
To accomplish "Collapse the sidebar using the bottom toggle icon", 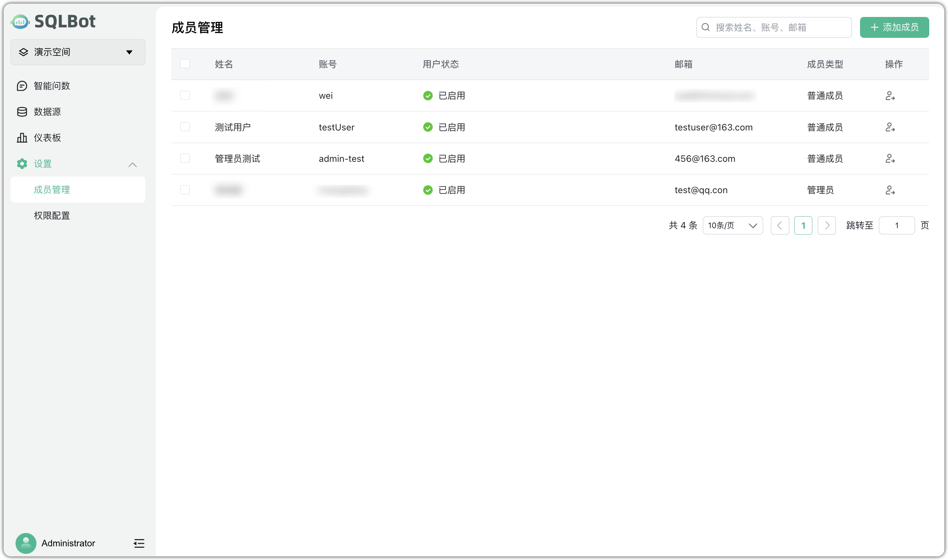I will click(x=139, y=543).
